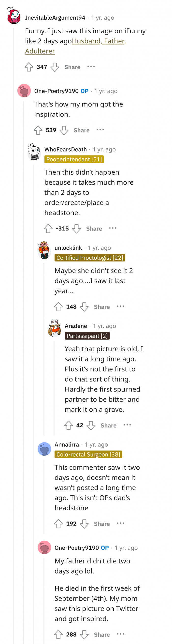Downvote Annalirra's comment with 192 votes
This screenshot has height=644, width=172.
(x=85, y=524)
